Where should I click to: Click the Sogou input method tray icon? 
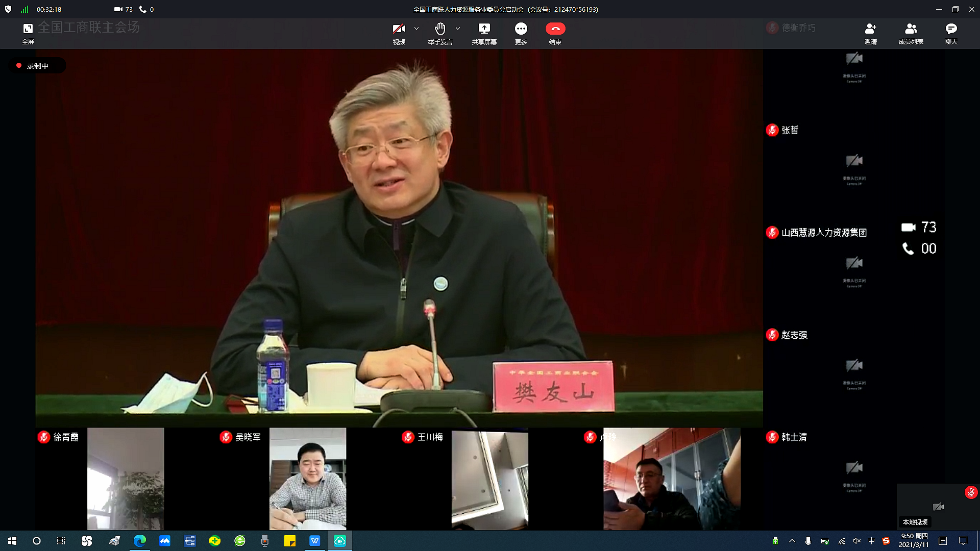(886, 541)
